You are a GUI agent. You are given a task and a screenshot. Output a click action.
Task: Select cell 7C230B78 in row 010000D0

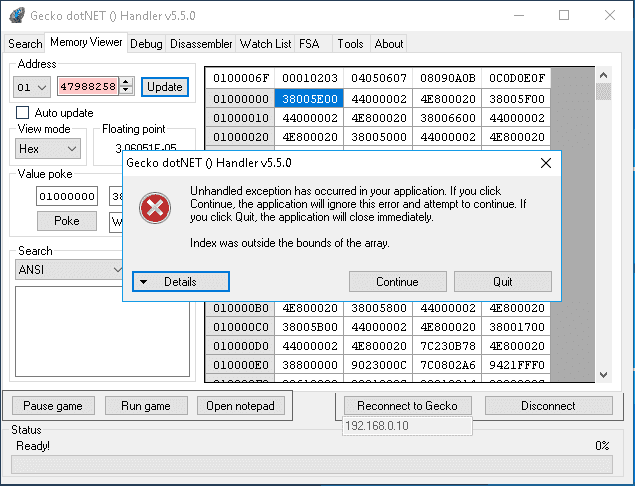(x=447, y=345)
